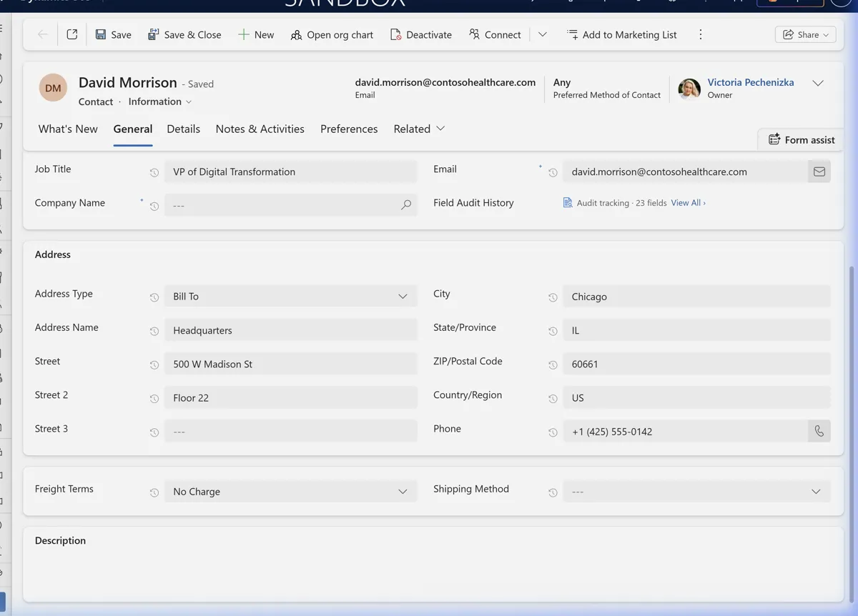The width and height of the screenshot is (858, 616).
Task: Open the Company Name lookup magnifier
Action: point(406,205)
